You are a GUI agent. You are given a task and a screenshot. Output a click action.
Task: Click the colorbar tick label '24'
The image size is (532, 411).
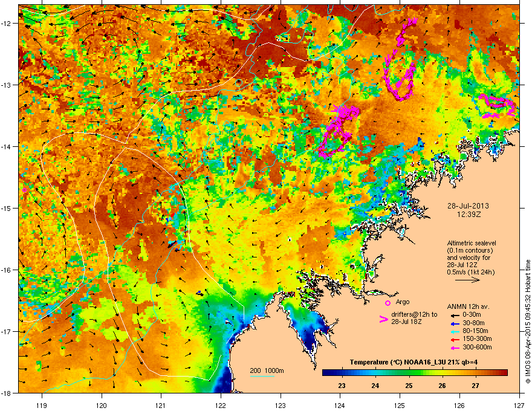(x=375, y=386)
